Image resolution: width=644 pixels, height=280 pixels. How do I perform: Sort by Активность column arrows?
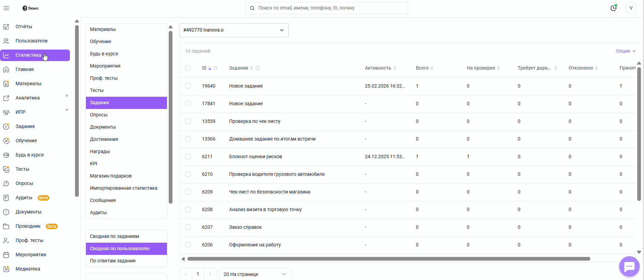tap(395, 68)
